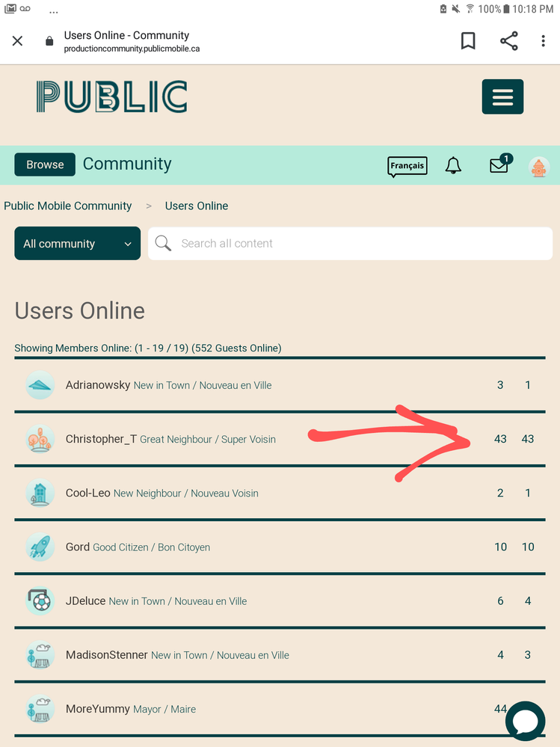The height and width of the screenshot is (747, 560).
Task: Tap the voicemail status bar icon
Action: 25,8
